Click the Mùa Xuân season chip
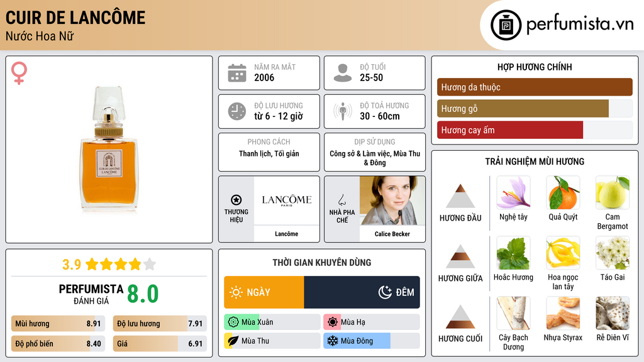 point(272,322)
